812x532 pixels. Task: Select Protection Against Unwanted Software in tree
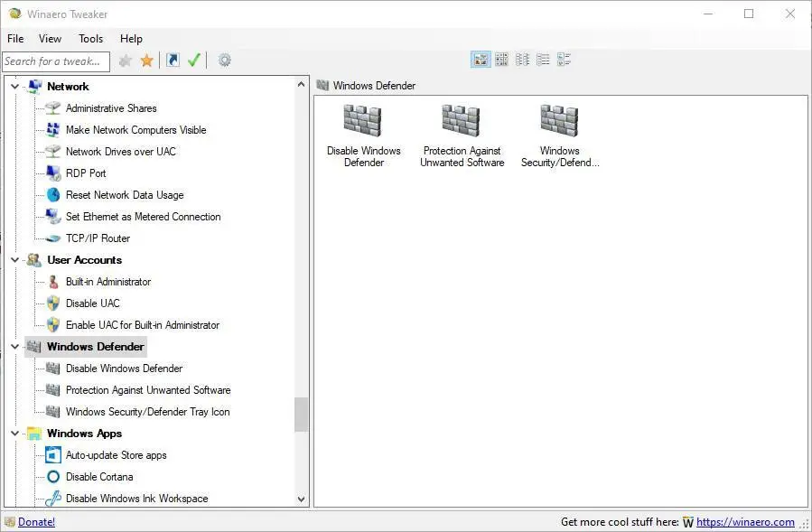pos(148,390)
